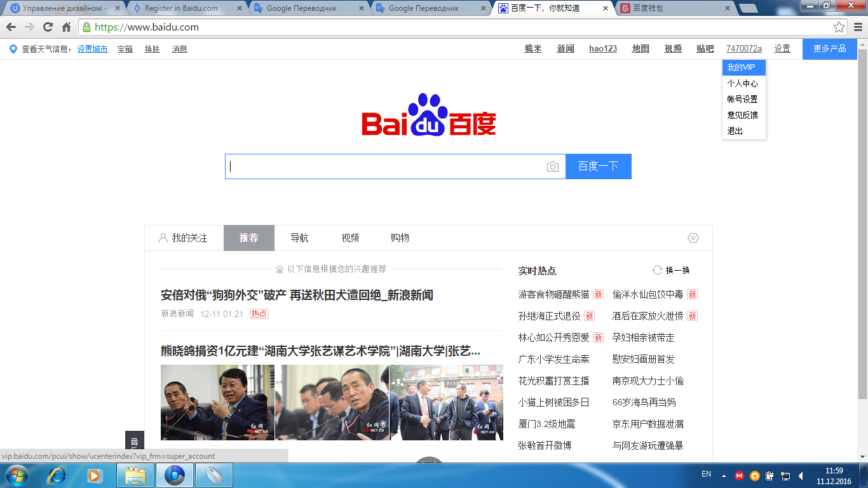Expand the 更多产品 products button

coord(830,49)
